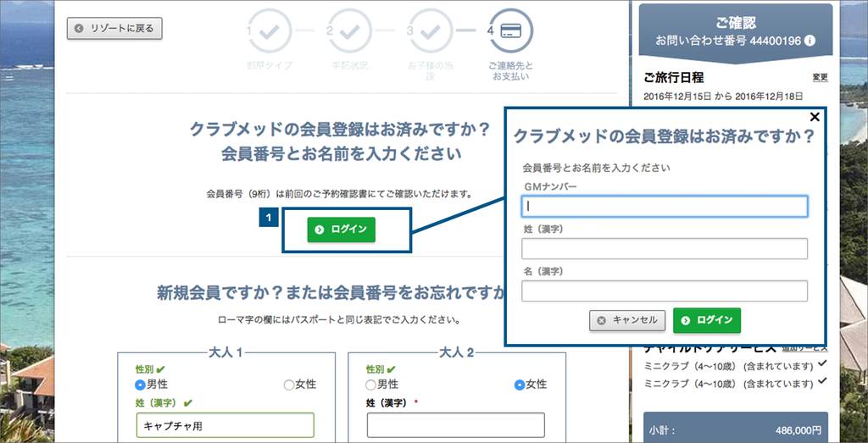Click the リゾートに戻る back button
Screen dimensions: 868x443
pos(114,28)
